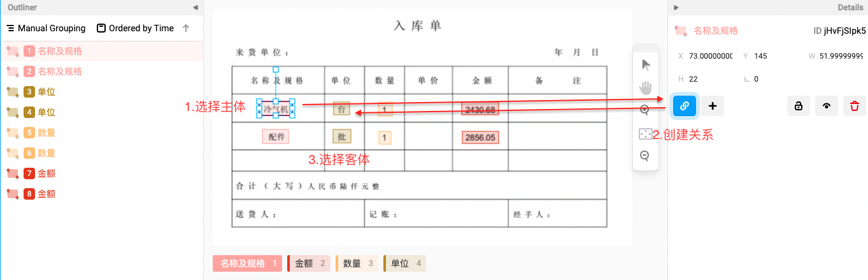
Task: Reverse sort order with the up arrow
Action: [x=186, y=28]
